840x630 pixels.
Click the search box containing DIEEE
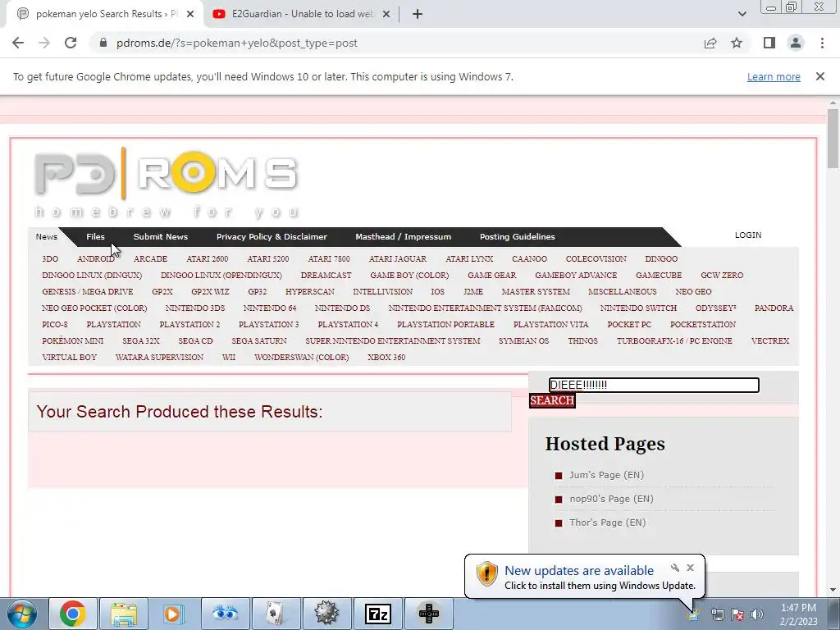[654, 385]
